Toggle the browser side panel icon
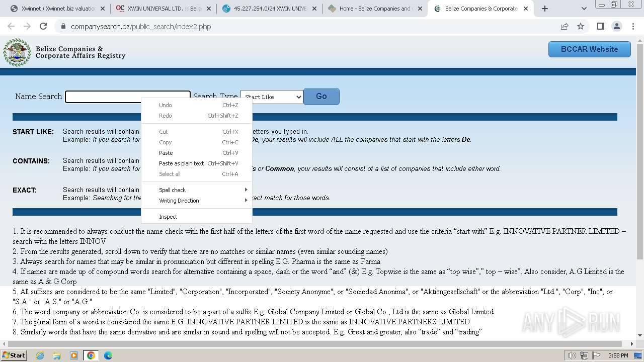The width and height of the screenshot is (644, 362). (600, 27)
